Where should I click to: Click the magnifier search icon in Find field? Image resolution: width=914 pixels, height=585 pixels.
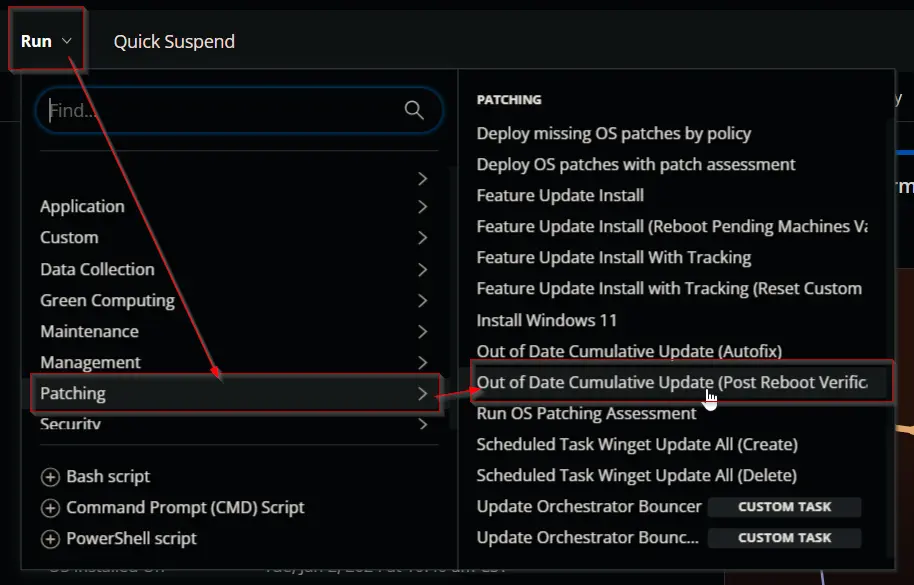tap(414, 110)
